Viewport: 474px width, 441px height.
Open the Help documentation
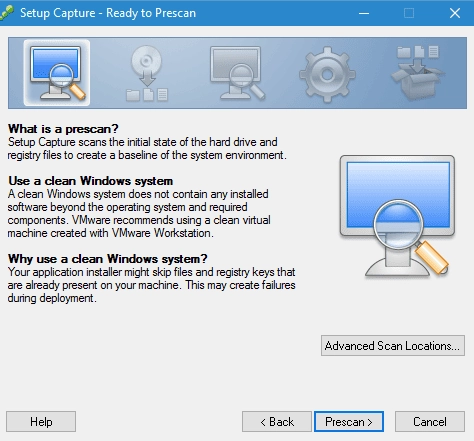(41, 422)
